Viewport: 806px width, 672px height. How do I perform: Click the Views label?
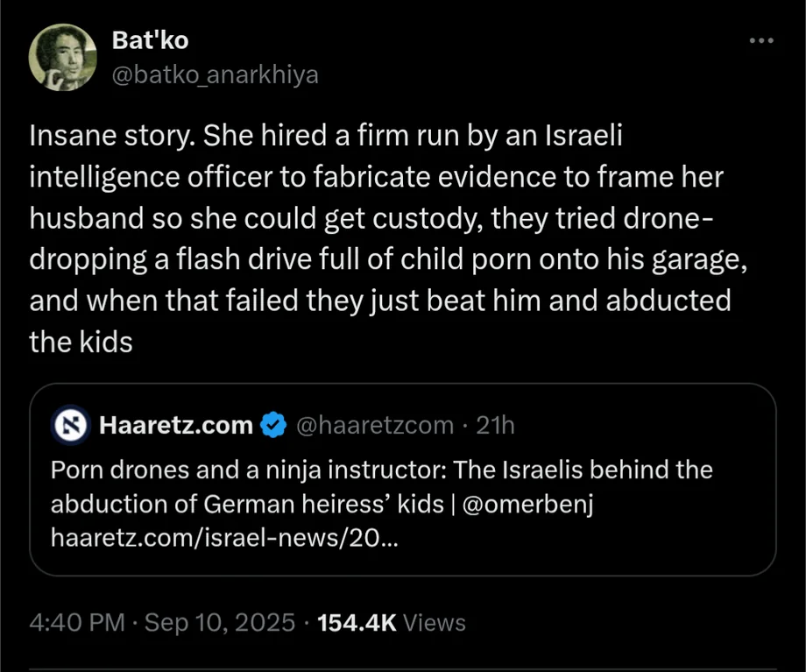coord(435,623)
